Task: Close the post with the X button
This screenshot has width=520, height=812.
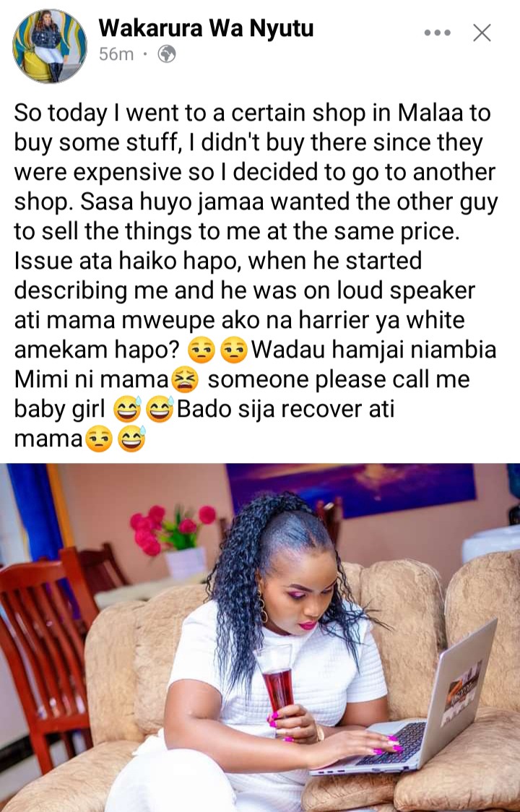Action: click(482, 33)
